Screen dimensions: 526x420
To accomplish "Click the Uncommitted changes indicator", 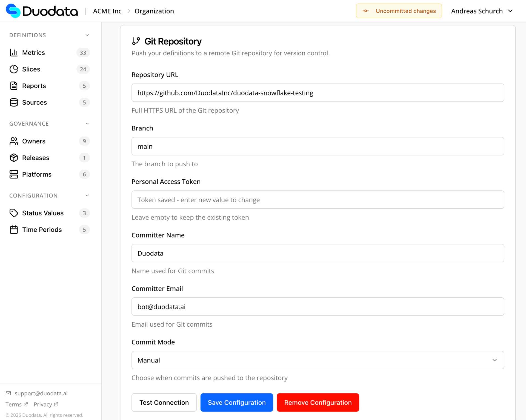I will click(x=399, y=11).
